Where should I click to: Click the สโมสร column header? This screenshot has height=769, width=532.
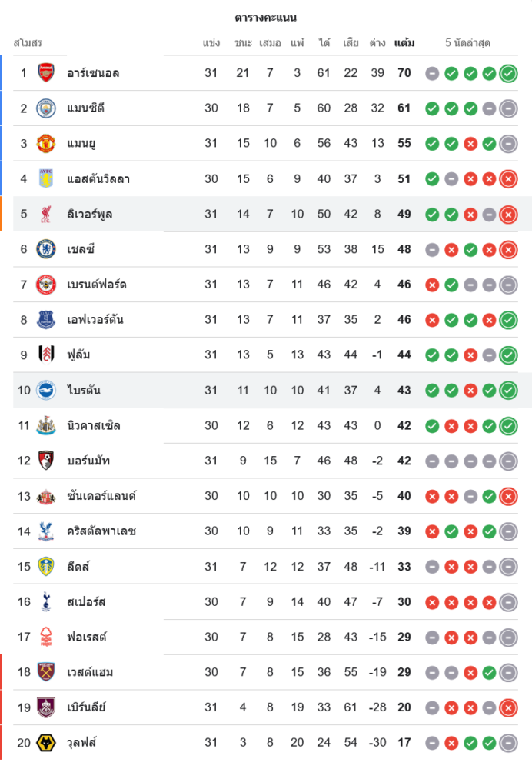(x=28, y=43)
